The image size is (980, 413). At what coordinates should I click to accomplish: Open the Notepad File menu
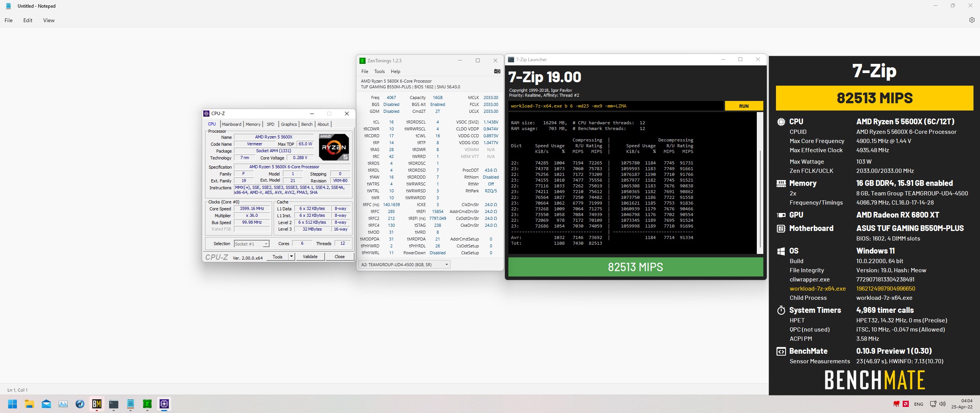(x=8, y=20)
